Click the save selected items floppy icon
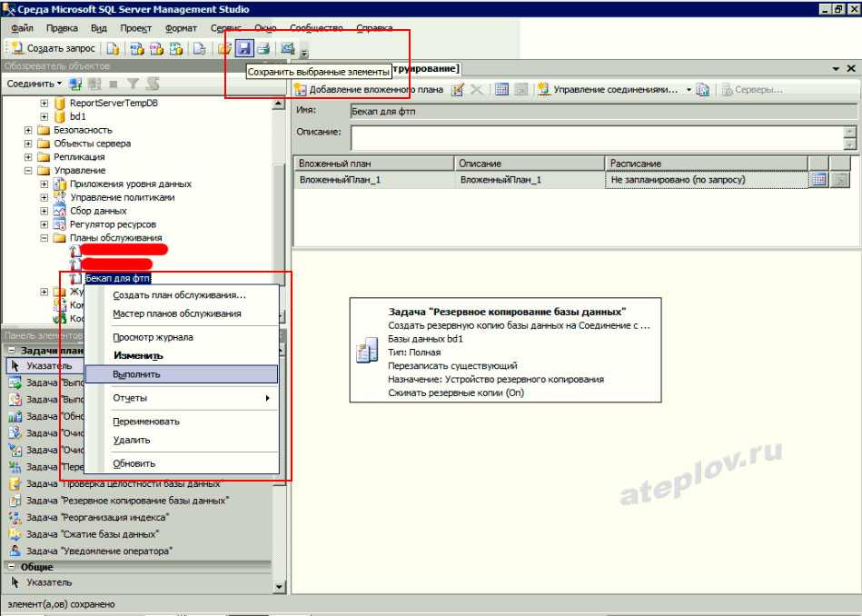Image resolution: width=862 pixels, height=616 pixels. (243, 48)
